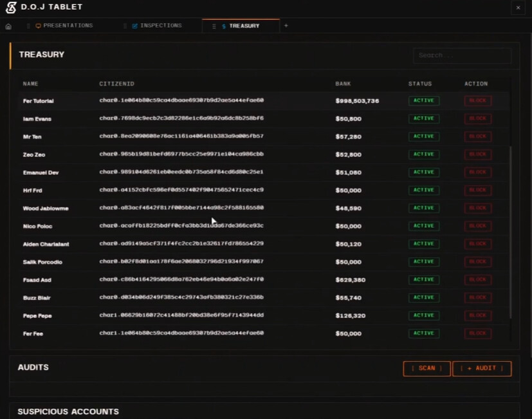The image size is (532, 419).
Task: Click the Action column header
Action: 476,84
